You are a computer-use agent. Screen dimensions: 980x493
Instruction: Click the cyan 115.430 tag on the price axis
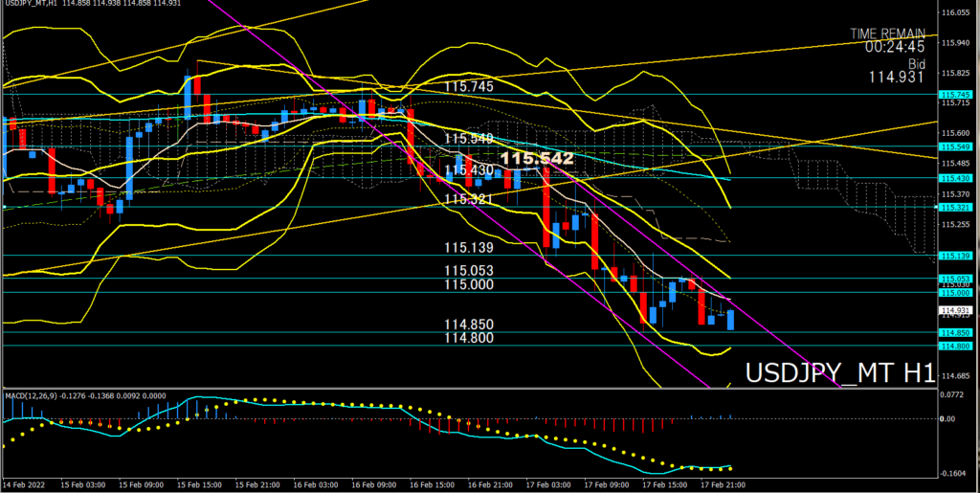tap(954, 178)
